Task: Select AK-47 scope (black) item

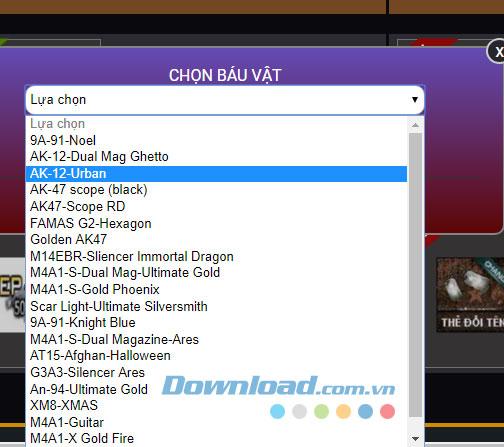Action: click(x=216, y=190)
